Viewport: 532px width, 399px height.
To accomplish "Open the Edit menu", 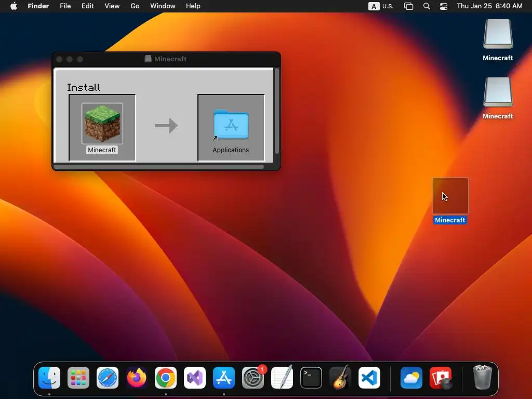I will tap(87, 6).
